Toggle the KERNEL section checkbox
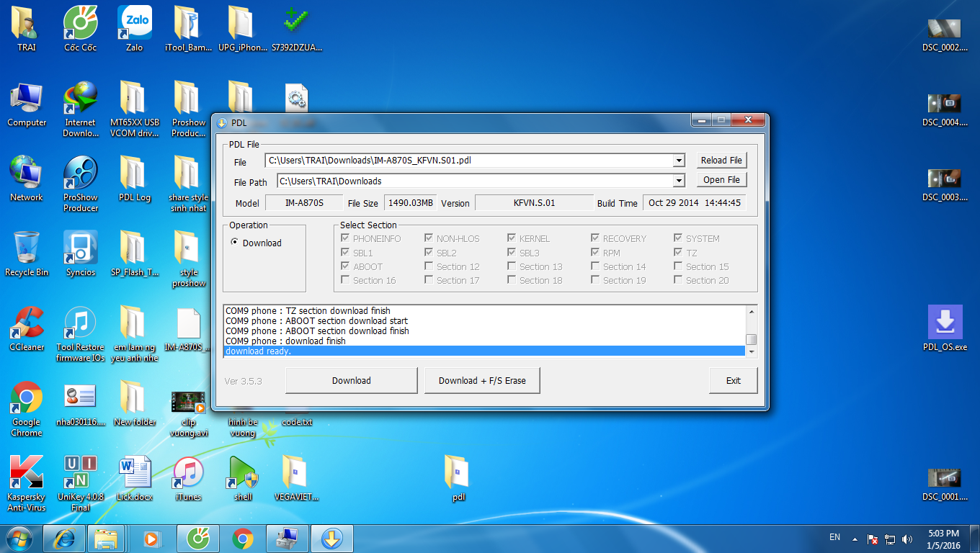The width and height of the screenshot is (980, 553). 512,238
